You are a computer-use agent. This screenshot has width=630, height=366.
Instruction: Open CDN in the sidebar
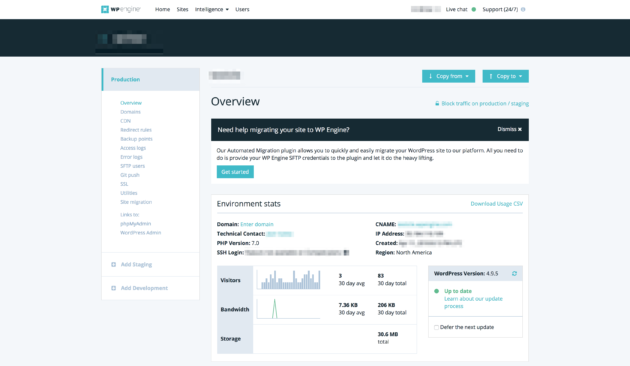coord(125,121)
